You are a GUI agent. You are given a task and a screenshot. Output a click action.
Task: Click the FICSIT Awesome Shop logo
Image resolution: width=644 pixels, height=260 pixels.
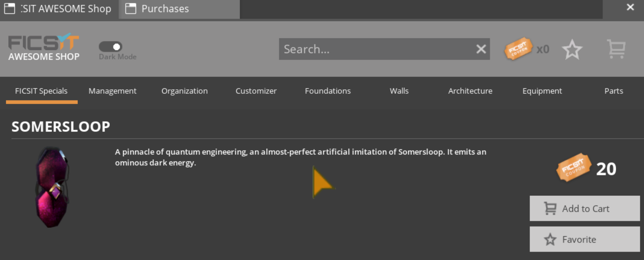pos(44,48)
